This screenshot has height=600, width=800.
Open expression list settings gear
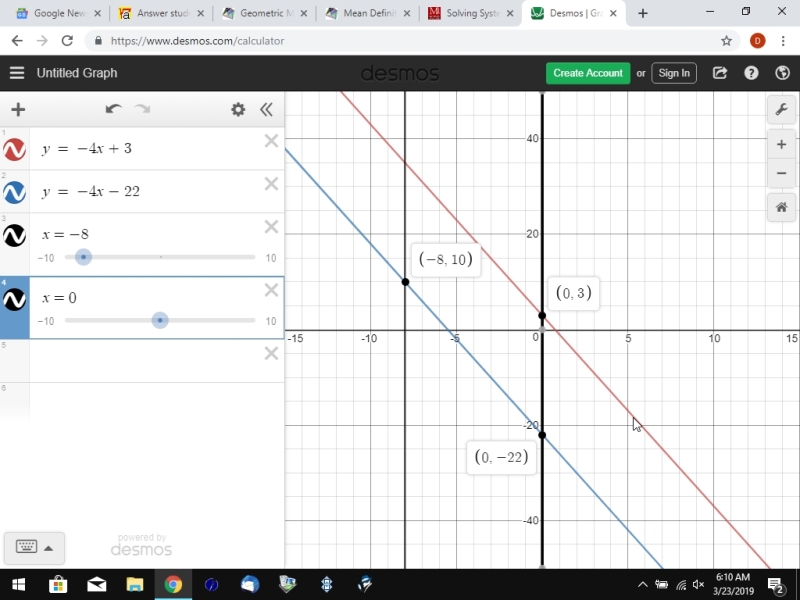(x=238, y=109)
